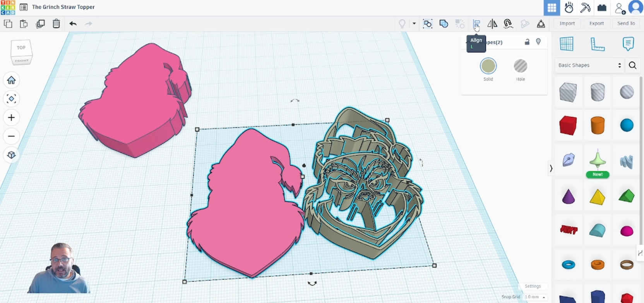
Task: Open the Export menu
Action: pos(596,24)
